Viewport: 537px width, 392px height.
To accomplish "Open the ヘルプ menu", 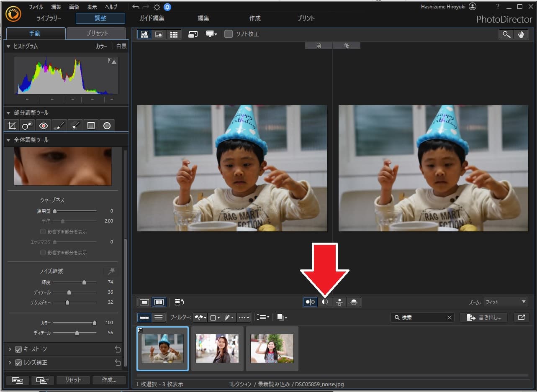I will click(x=111, y=7).
